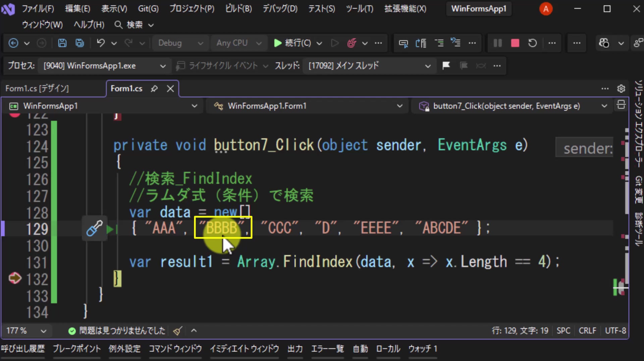Click the 問題は見つかりませんでした status

pos(117,331)
